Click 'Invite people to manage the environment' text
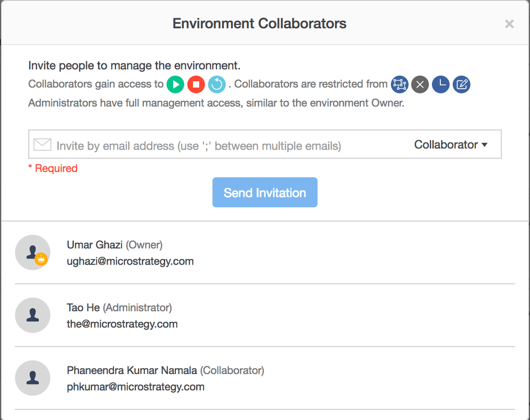This screenshot has height=420, width=530. click(x=134, y=66)
